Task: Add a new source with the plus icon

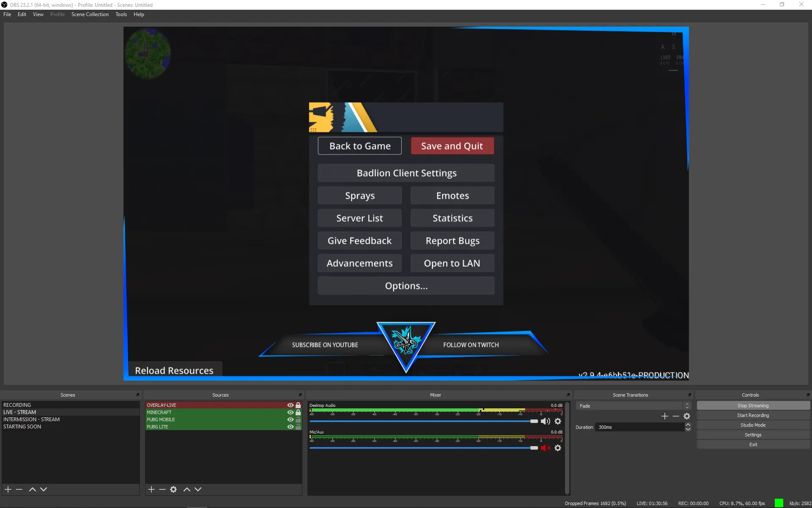Action: click(151, 489)
